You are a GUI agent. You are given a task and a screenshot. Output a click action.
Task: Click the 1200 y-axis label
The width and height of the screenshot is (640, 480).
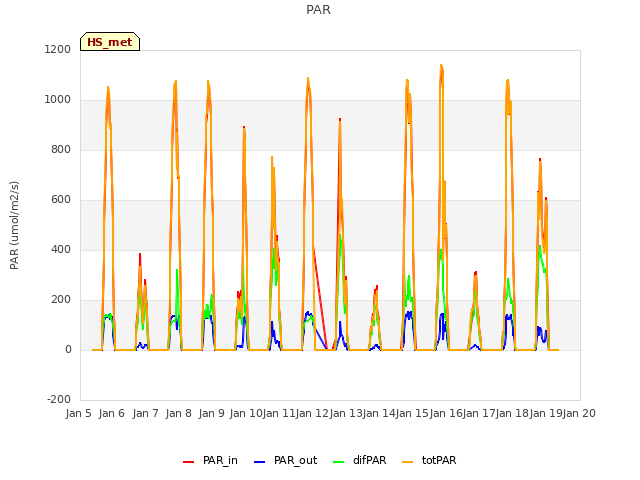(58, 49)
